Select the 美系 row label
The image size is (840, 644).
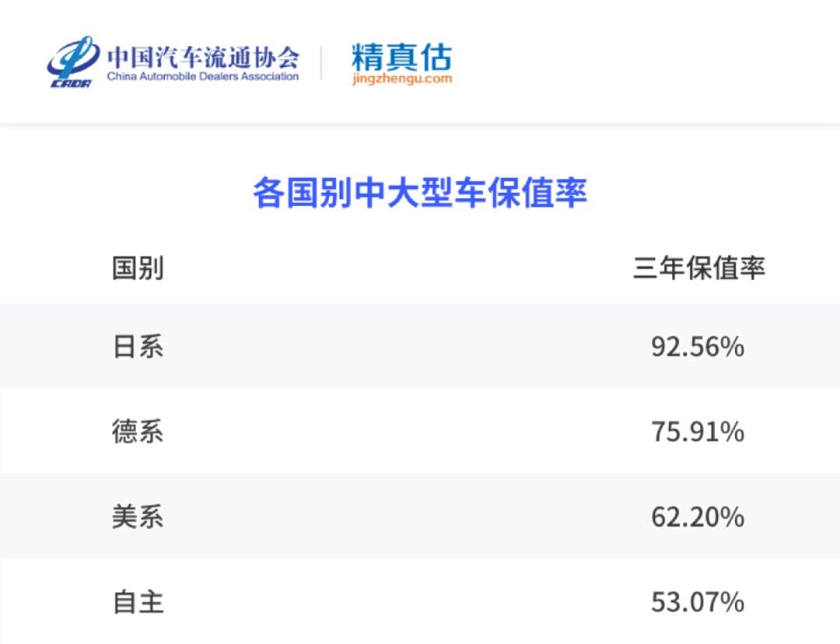click(x=138, y=516)
